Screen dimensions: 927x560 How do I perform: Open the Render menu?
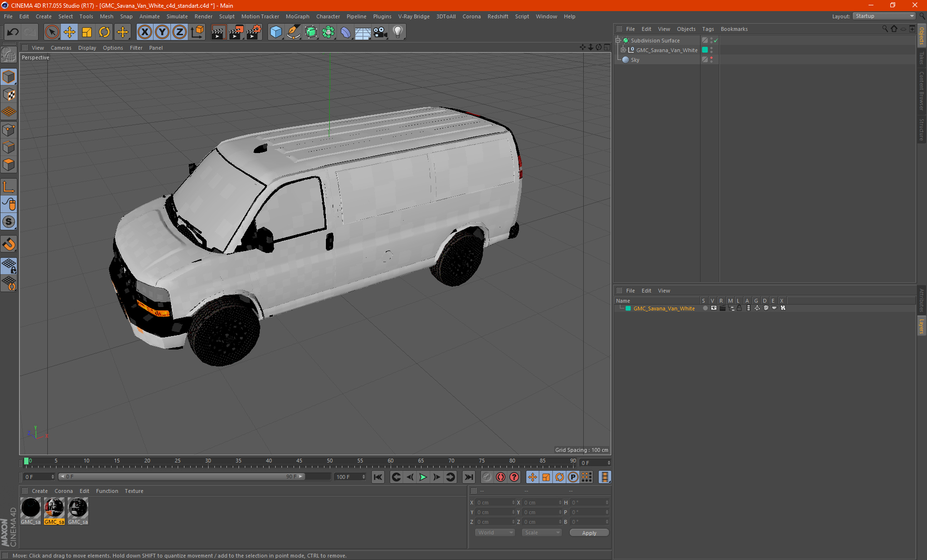203,16
